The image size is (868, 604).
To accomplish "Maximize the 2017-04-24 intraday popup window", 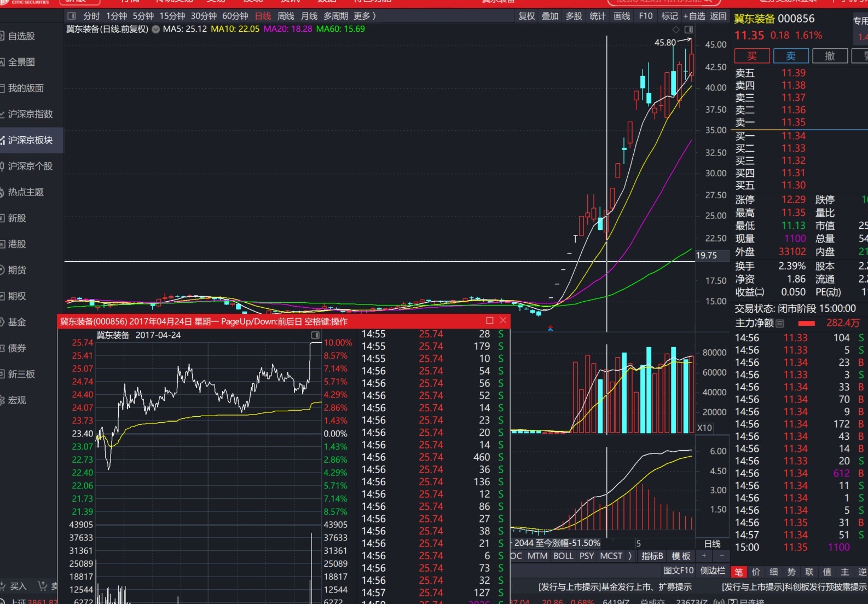I will 490,320.
